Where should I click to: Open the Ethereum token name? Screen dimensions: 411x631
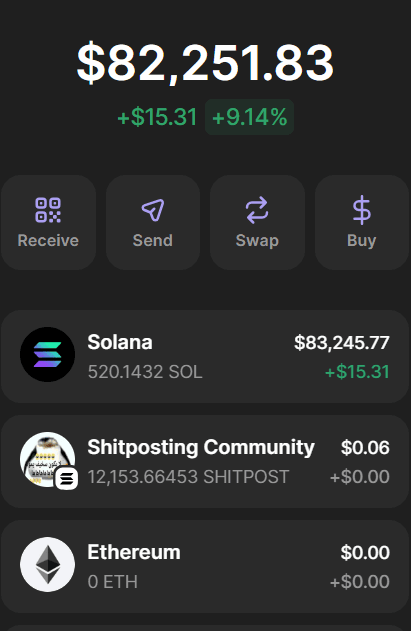tap(134, 552)
